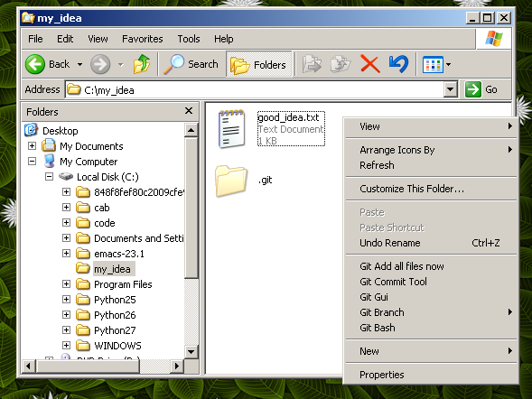The width and height of the screenshot is (532, 399).
Task: Launch Git Bash from context menu
Action: 431,328
